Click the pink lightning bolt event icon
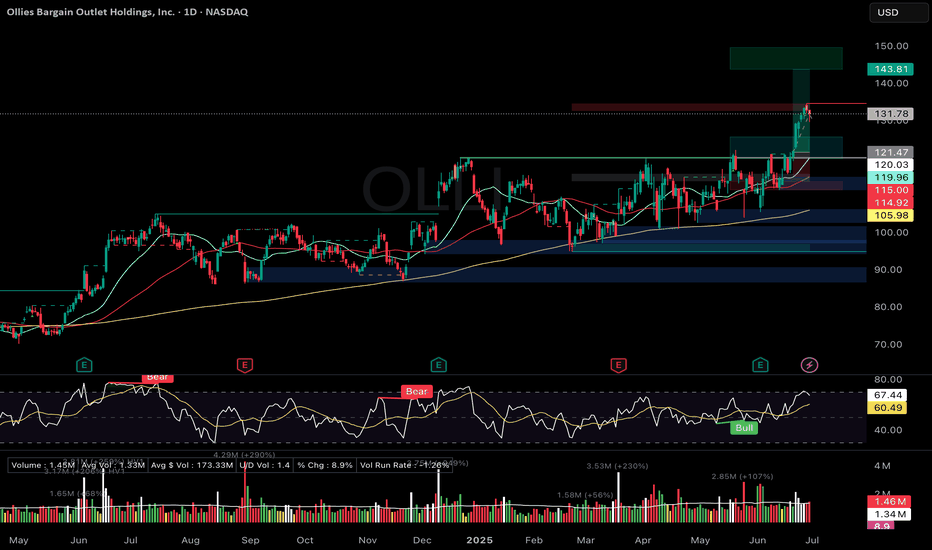This screenshot has height=550, width=932. point(809,365)
